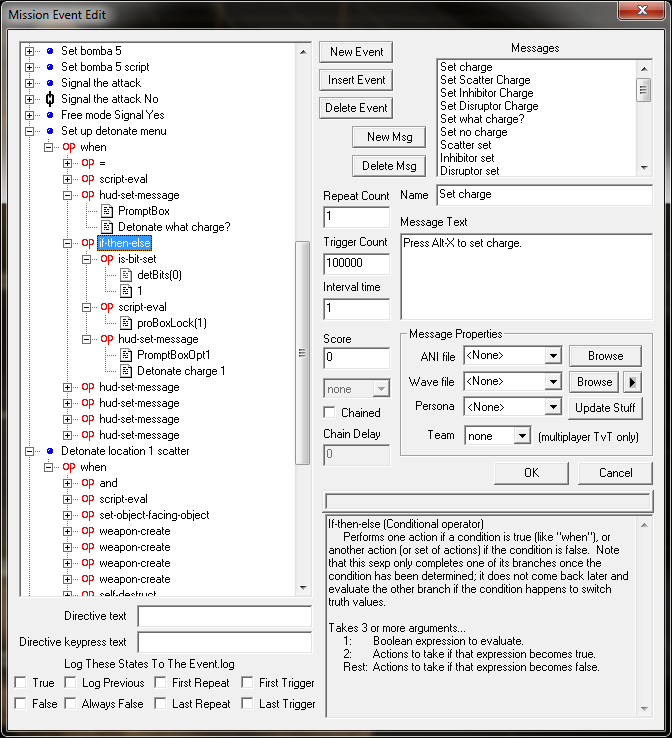Viewport: 672px width, 738px height.
Task: Click the Delete Msg button
Action: coord(389,166)
